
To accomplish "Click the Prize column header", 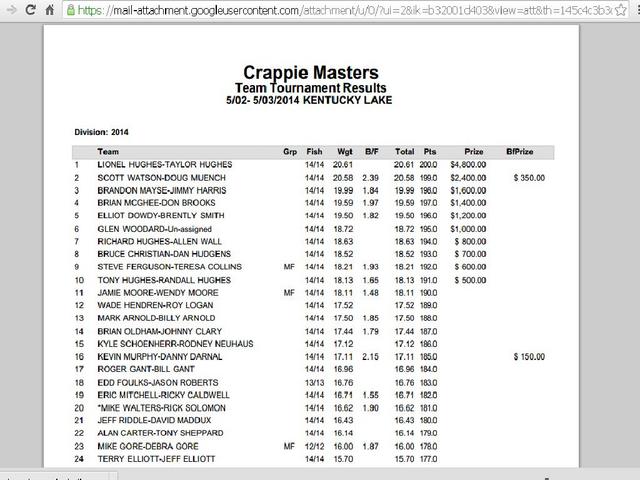I will click(473, 151).
